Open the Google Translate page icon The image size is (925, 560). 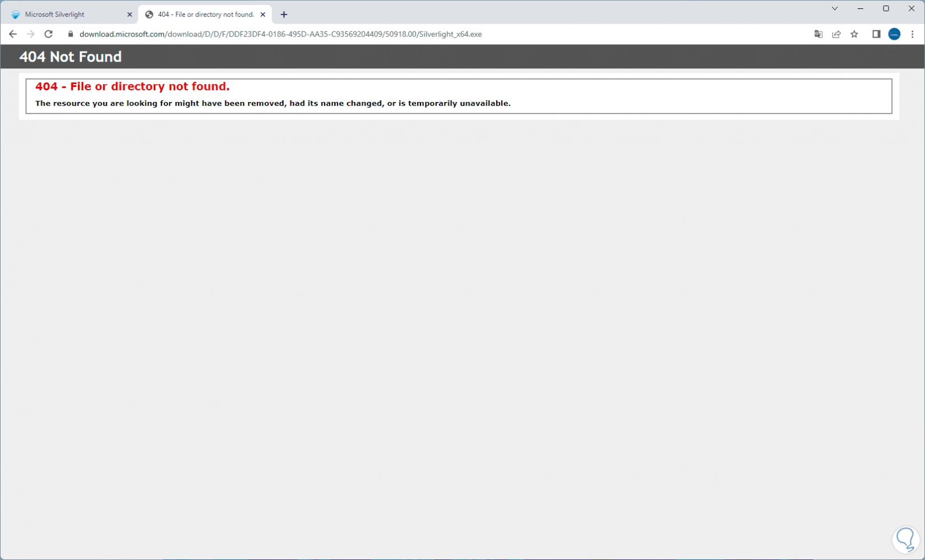[x=818, y=34]
